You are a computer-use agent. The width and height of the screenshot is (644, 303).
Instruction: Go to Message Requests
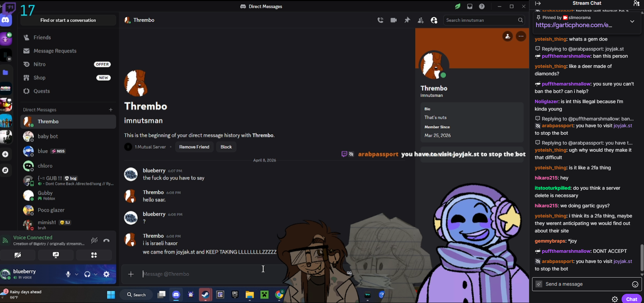pos(55,51)
